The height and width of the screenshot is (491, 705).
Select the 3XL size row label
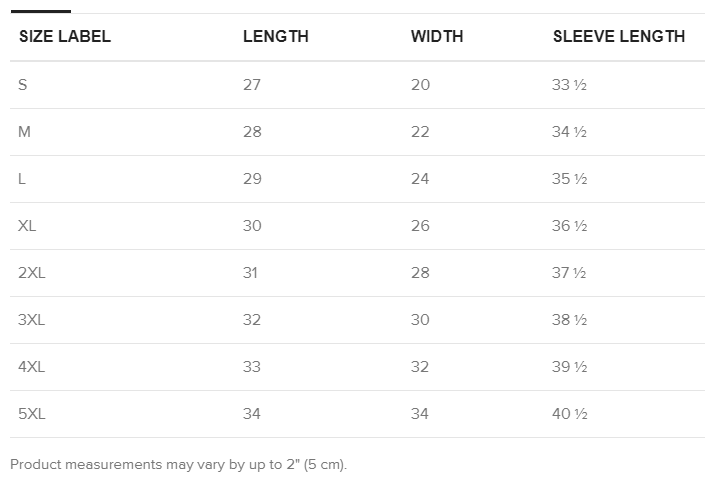tap(31, 320)
